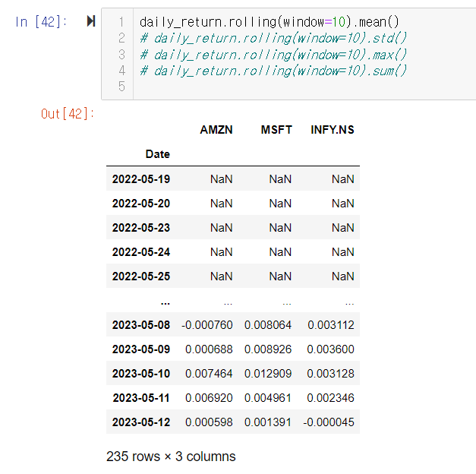Click AMZN value 0.000598
The image size is (476, 474).
coord(209,422)
